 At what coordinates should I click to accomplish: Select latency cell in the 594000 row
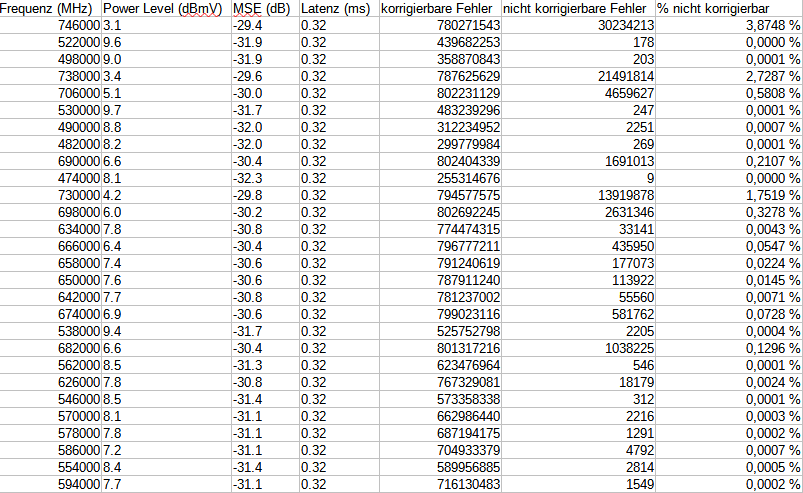[x=340, y=484]
